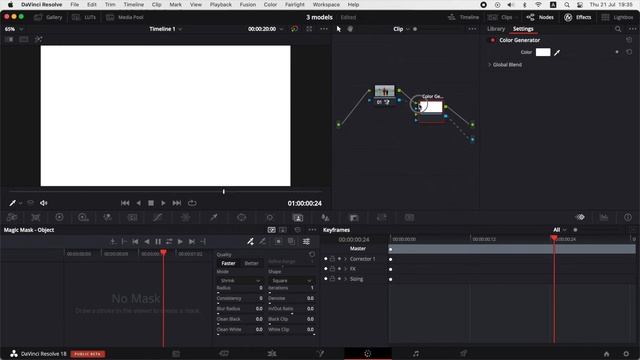
Task: Open the Workspace menu
Action: tap(326, 4)
